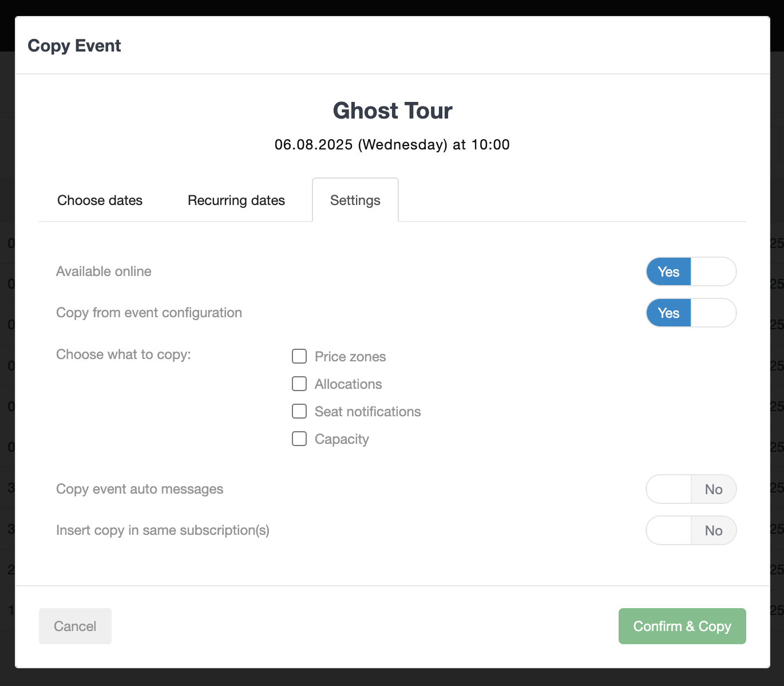Cancel the copy event dialog
This screenshot has height=686, width=784.
75,626
